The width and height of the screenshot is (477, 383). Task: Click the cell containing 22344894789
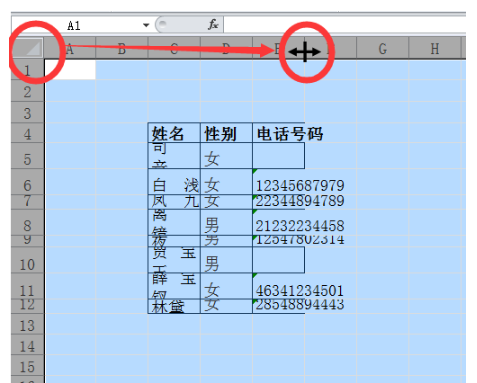tap(279, 202)
